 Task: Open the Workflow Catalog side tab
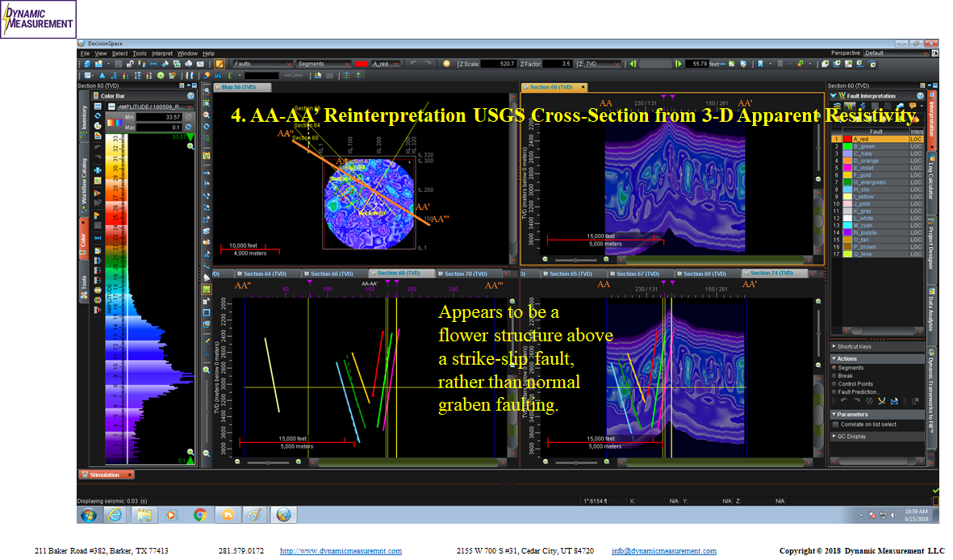point(84,182)
